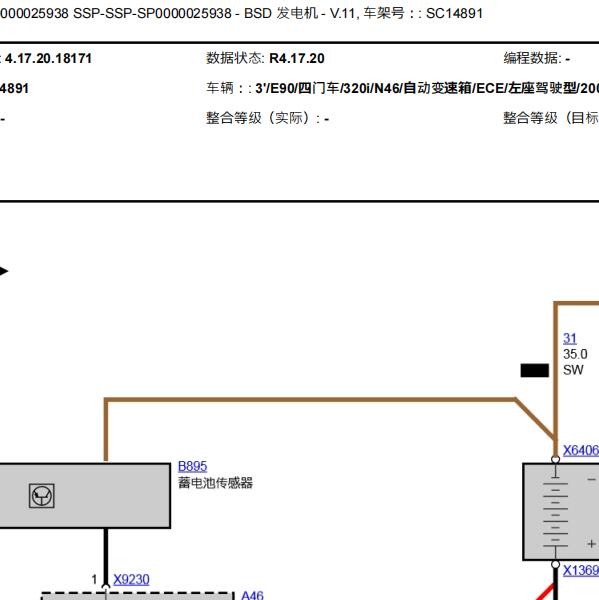The image size is (599, 600).
Task: Select the 编程数据 label
Action: [532, 58]
